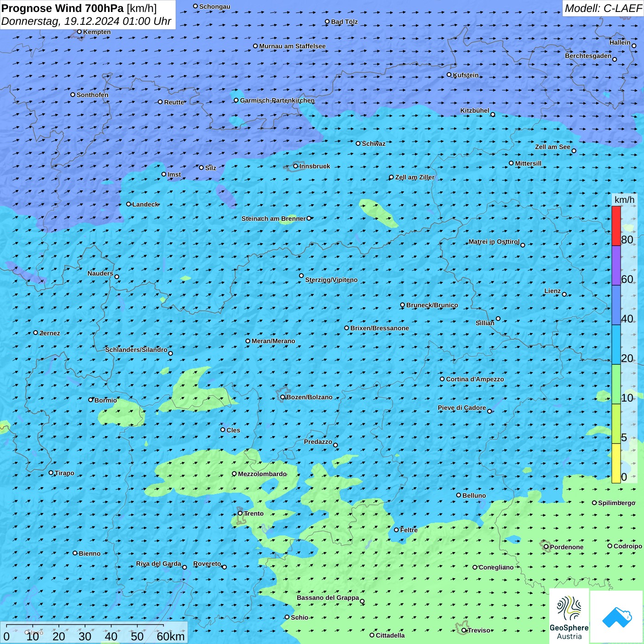Click the '60km' scale bar label
Screen dimensions: 644x644
(171, 636)
